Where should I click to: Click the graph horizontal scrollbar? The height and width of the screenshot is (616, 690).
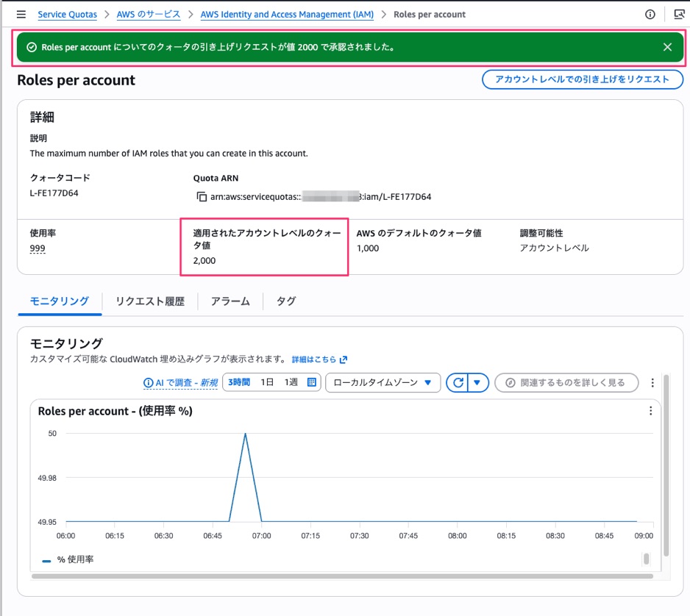click(342, 576)
